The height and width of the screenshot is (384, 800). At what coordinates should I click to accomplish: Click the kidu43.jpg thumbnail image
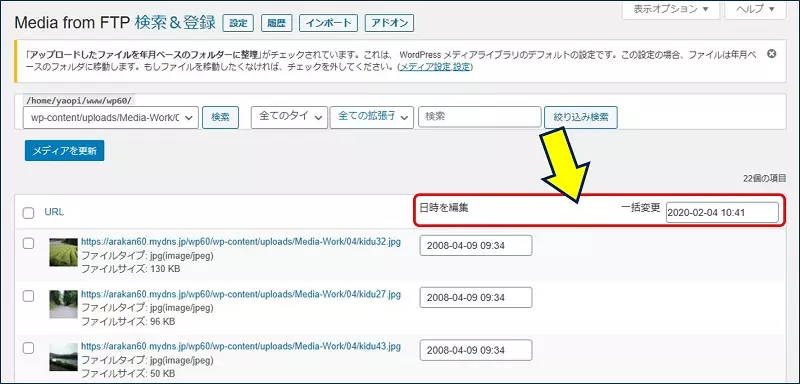(x=64, y=356)
